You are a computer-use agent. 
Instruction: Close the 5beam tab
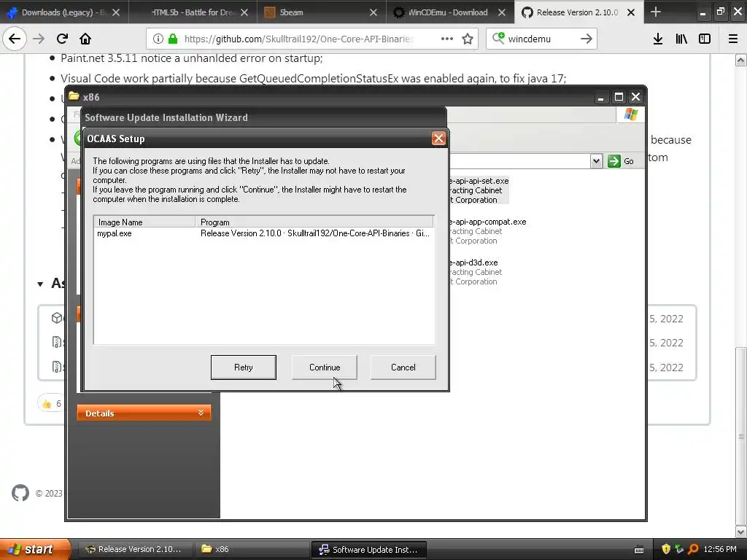coord(373,12)
